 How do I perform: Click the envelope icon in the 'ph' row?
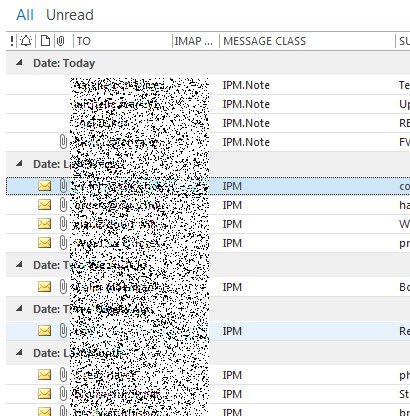[44, 375]
